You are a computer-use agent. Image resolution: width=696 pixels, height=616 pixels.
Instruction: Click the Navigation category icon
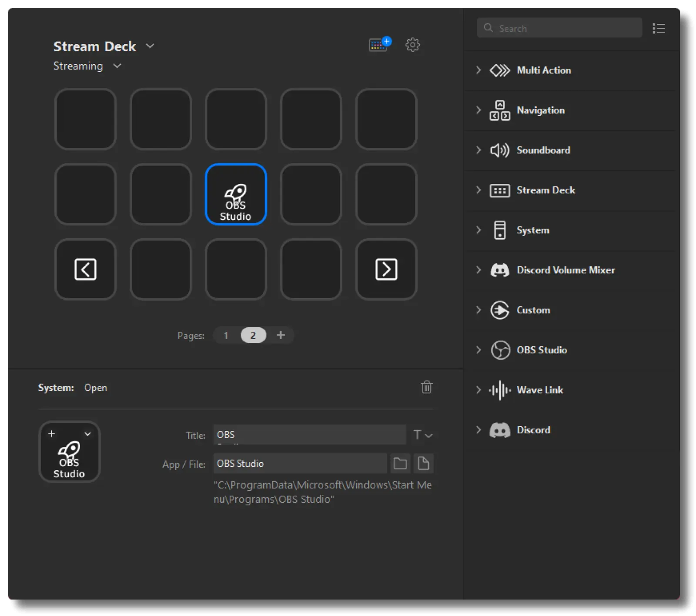pos(499,110)
